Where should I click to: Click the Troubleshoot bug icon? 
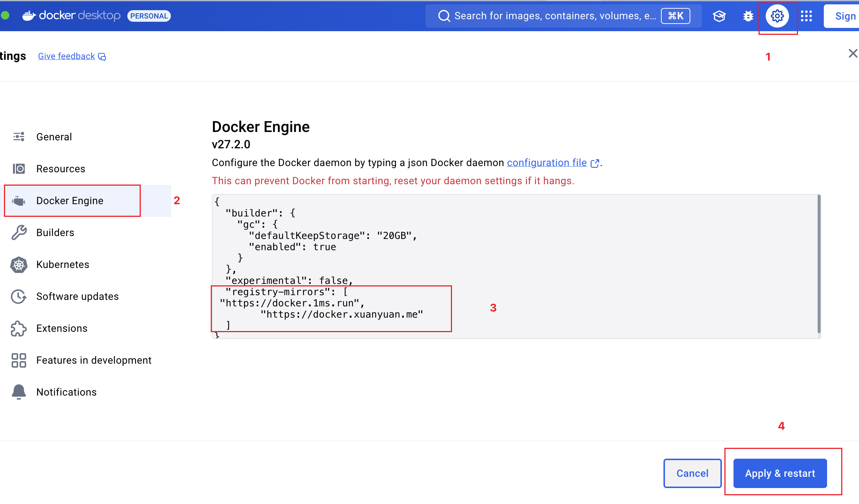[748, 16]
